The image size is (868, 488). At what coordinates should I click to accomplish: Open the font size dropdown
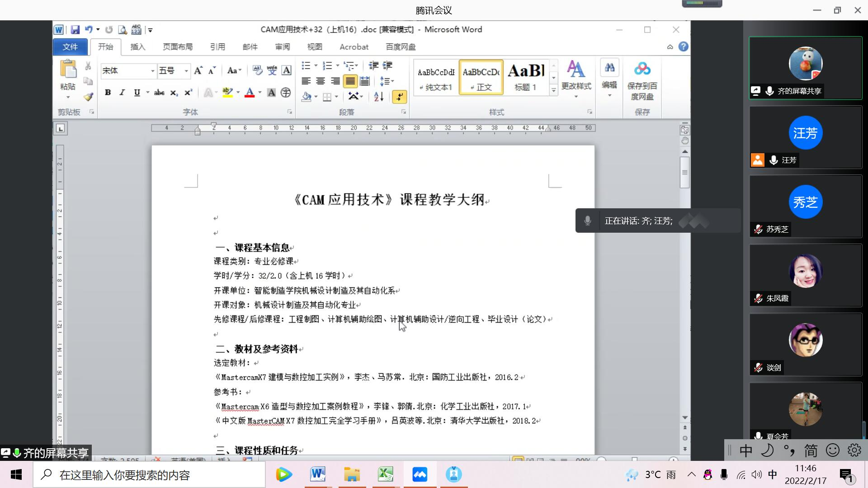coord(186,71)
